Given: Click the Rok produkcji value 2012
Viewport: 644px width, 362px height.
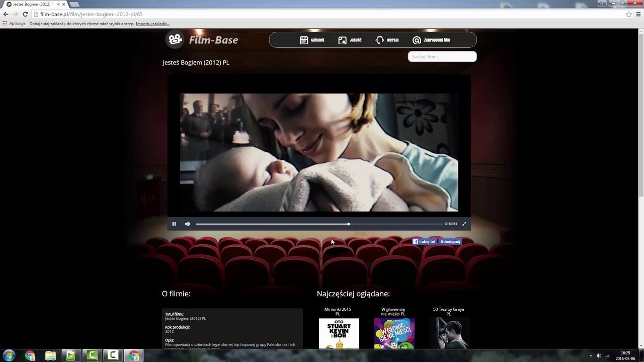Looking at the screenshot, I should tap(169, 332).
